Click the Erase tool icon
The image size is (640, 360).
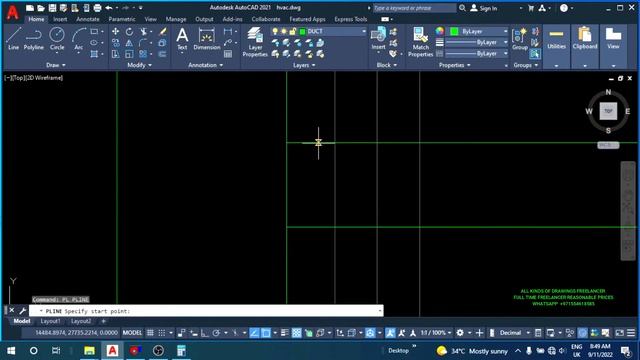(x=162, y=31)
